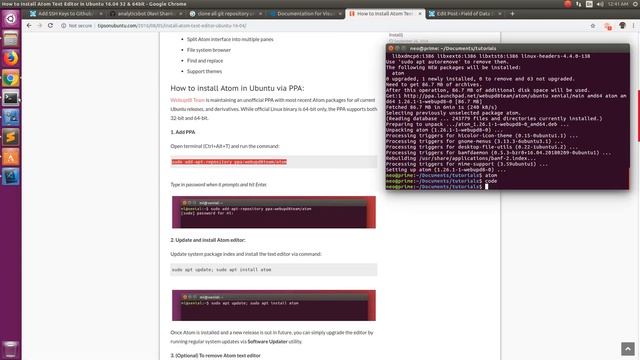
Task: Click the Find and replace bullet
Action: tap(205, 60)
